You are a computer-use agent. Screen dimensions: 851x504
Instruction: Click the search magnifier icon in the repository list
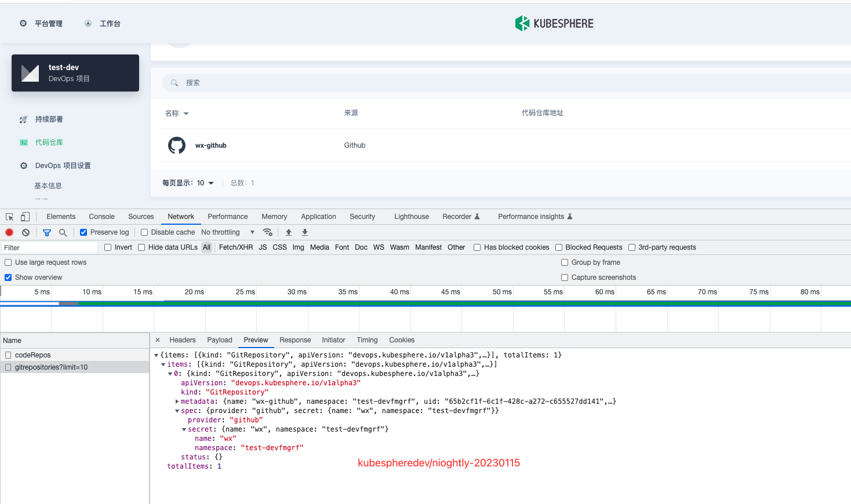tap(174, 83)
